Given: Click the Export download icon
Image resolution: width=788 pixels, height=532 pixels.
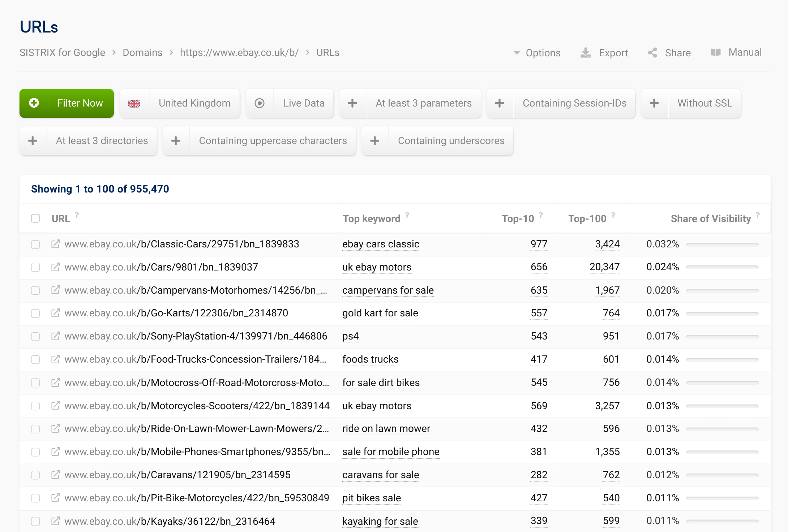Looking at the screenshot, I should (x=586, y=53).
